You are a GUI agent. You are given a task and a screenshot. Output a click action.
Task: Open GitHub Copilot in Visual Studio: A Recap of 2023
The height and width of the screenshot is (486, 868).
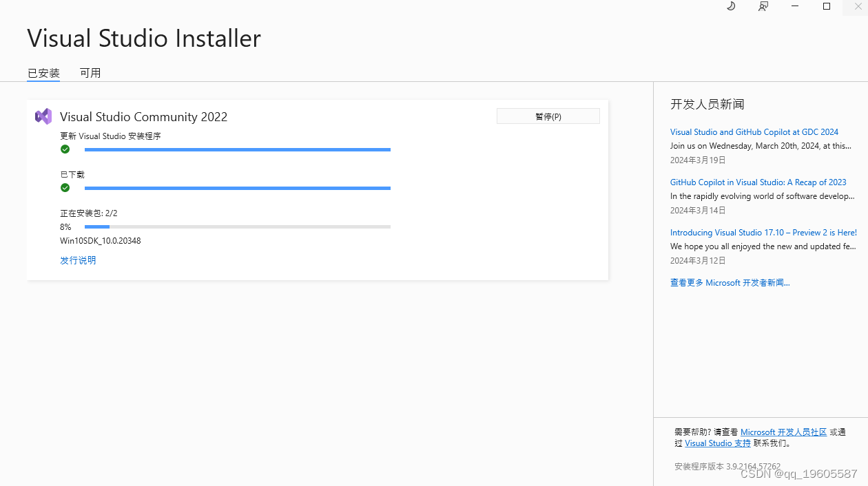click(x=758, y=182)
